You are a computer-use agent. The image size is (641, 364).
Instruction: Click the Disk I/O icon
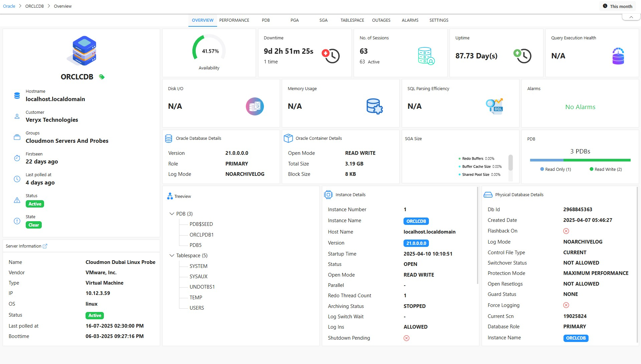[x=255, y=106]
